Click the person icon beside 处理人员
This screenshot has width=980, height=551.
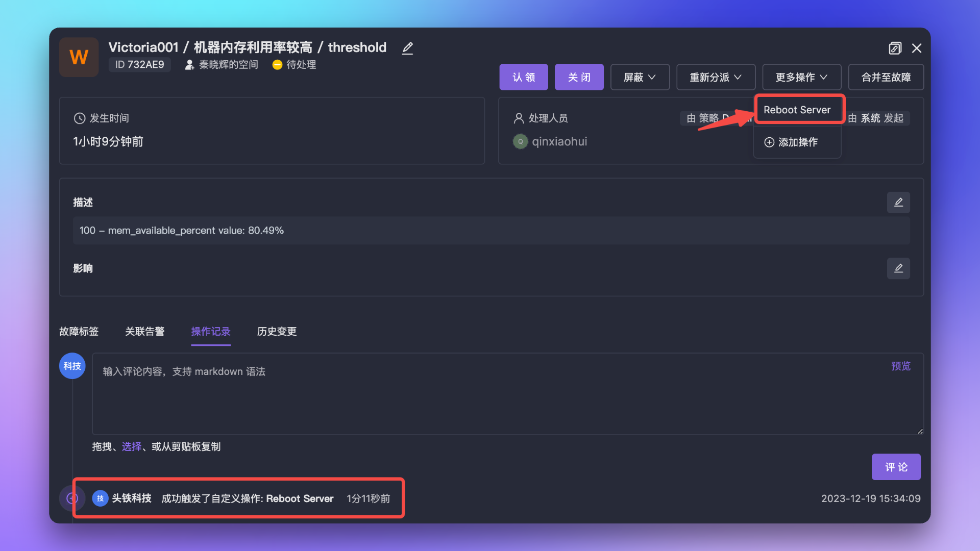519,118
